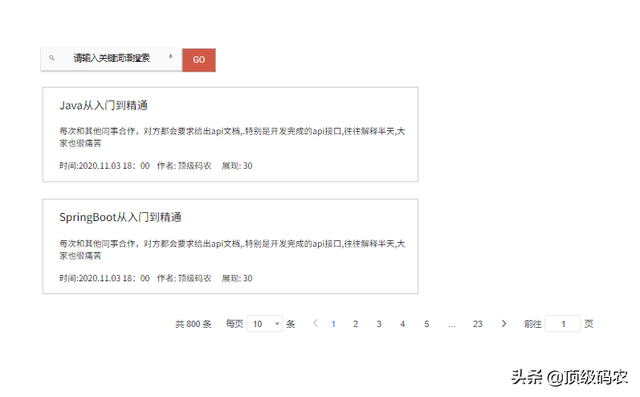Select page 2 in pagination

[x=356, y=324]
